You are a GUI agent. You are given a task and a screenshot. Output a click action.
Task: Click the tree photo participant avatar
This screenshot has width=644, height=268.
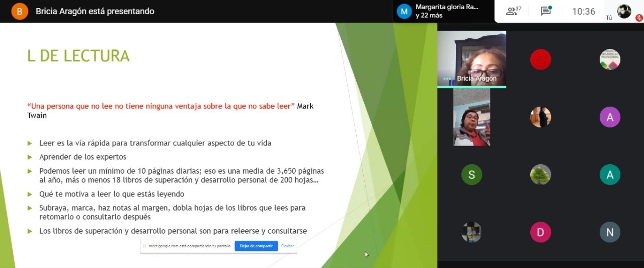pyautogui.click(x=540, y=175)
